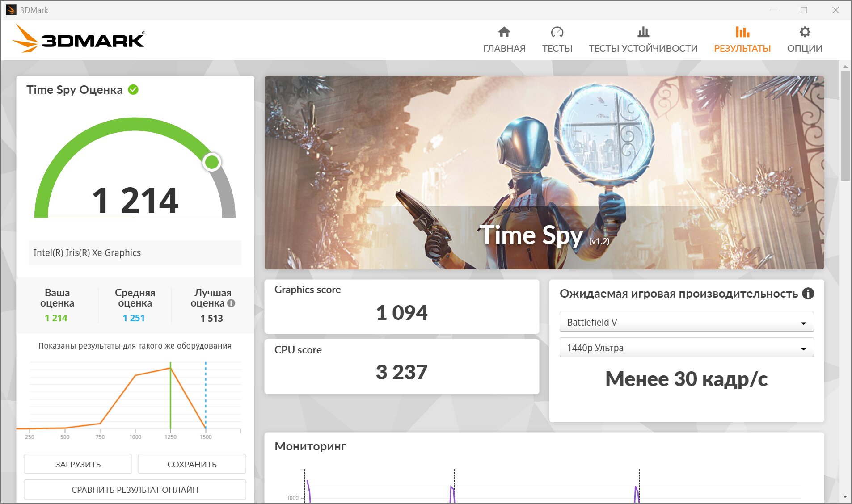Image resolution: width=852 pixels, height=504 pixels.
Task: Click the ГЛАВНАЯ home icon
Action: click(504, 32)
